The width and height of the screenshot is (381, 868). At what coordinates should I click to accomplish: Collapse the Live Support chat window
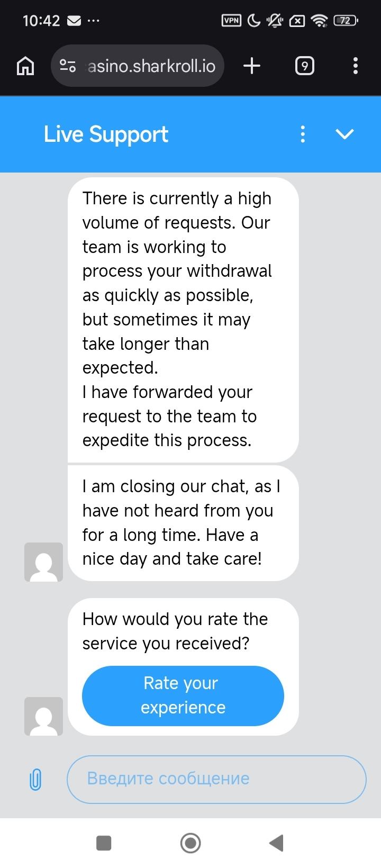point(344,134)
